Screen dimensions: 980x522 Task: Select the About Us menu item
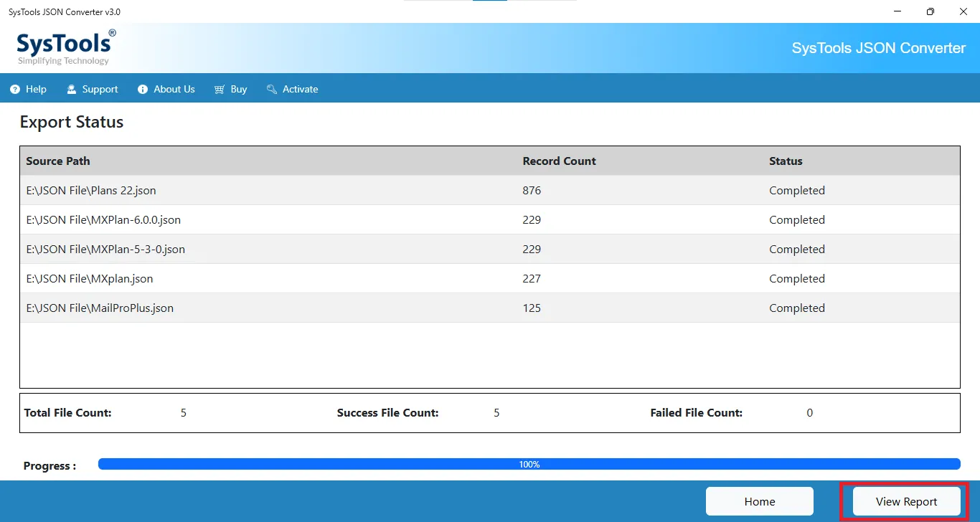(174, 90)
